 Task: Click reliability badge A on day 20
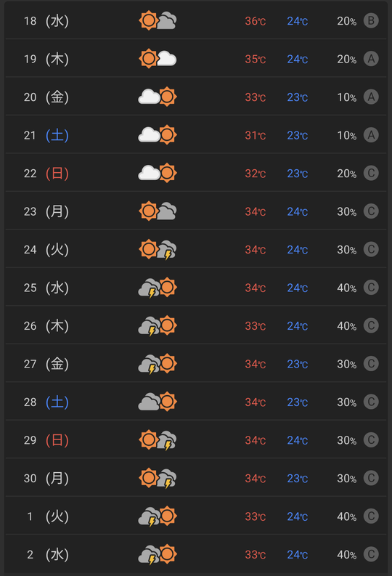click(371, 97)
